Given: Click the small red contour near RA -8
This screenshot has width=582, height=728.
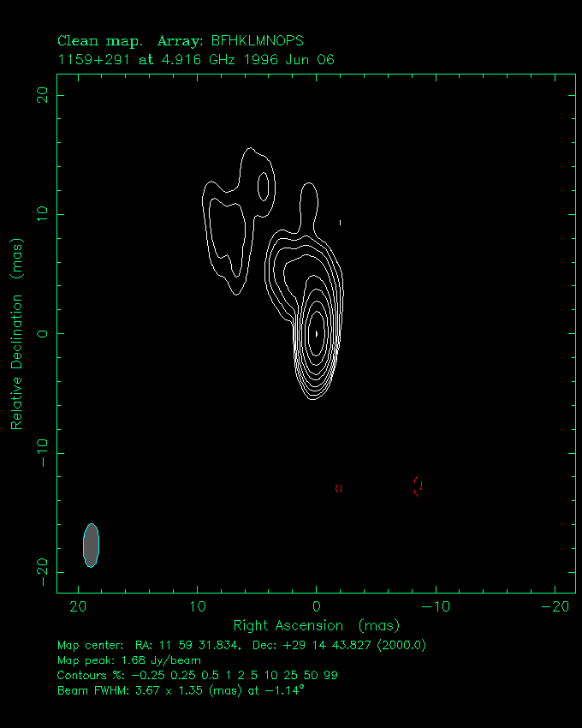Looking at the screenshot, I should click(418, 486).
